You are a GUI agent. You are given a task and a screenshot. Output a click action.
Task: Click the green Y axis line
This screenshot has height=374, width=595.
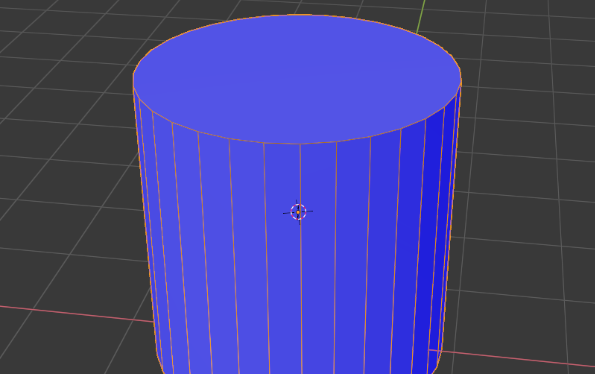click(421, 17)
